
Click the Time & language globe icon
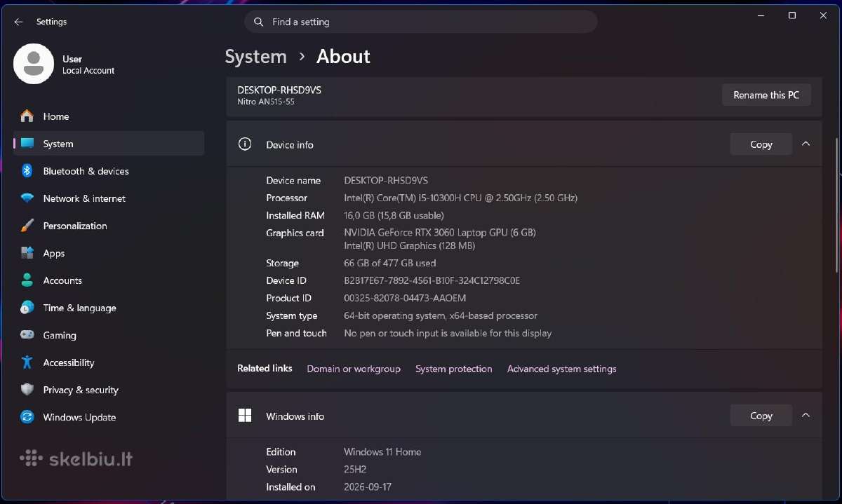click(27, 308)
